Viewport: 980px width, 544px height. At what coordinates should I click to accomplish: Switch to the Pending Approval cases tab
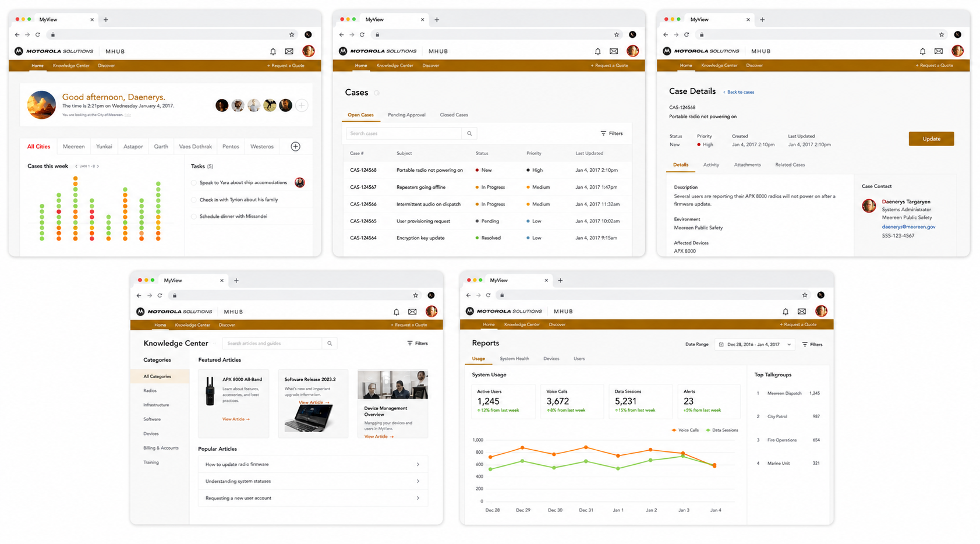tap(406, 115)
